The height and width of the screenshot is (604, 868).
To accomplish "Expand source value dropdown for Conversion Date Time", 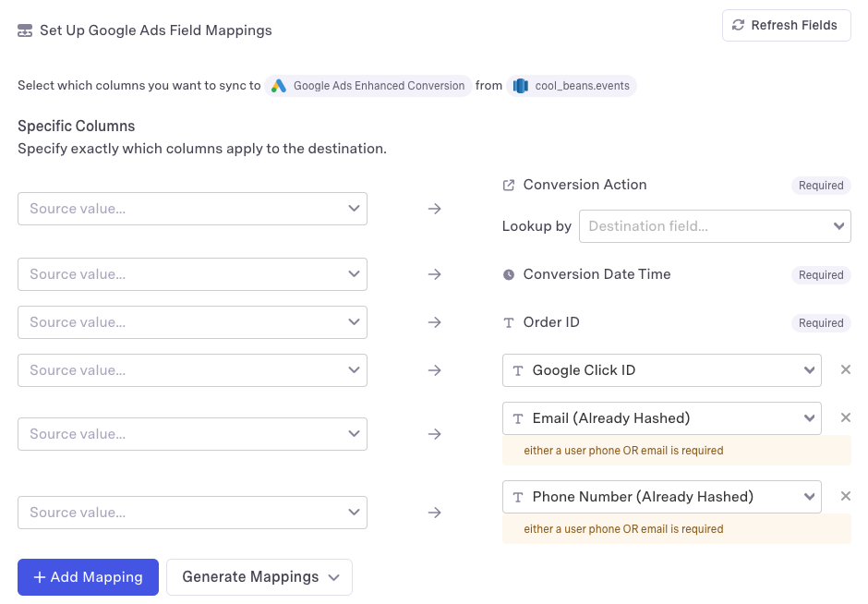I will tap(192, 274).
